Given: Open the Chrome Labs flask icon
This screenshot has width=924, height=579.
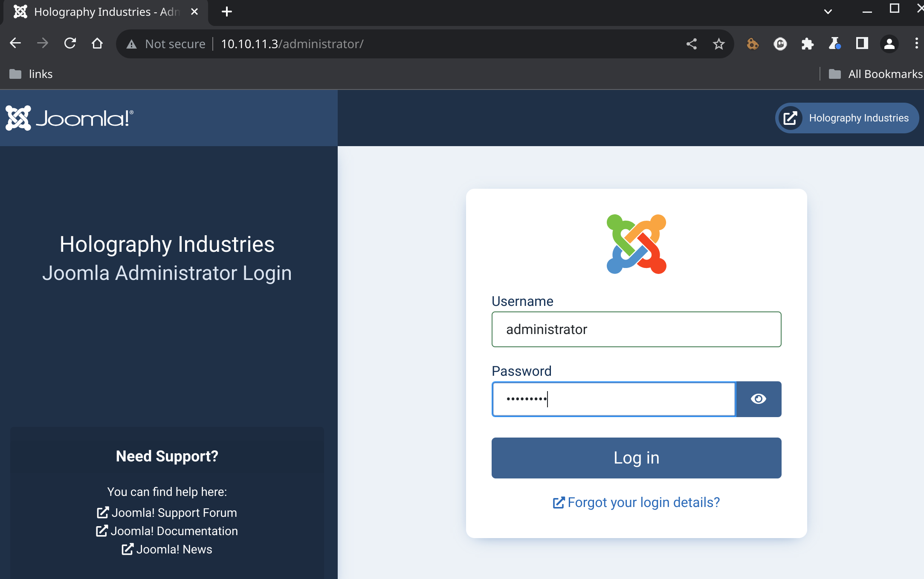Looking at the screenshot, I should [834, 43].
